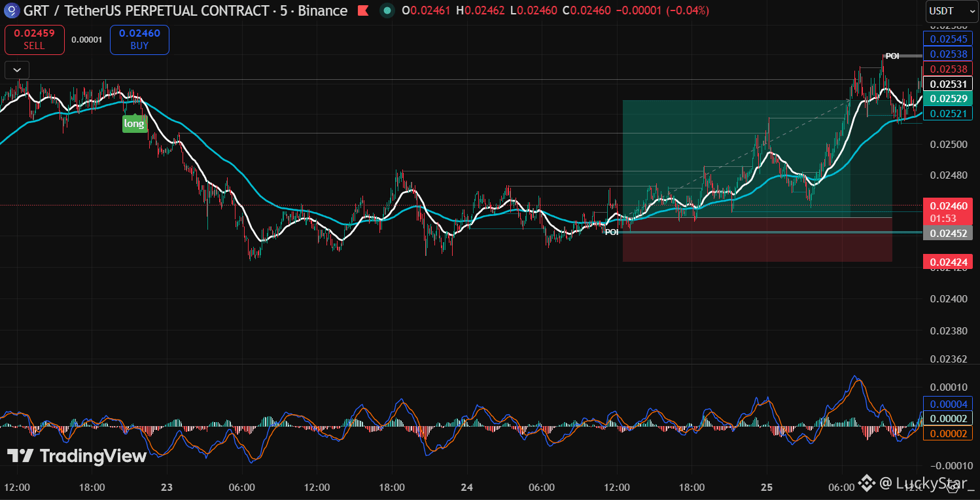980x500 pixels.
Task: Select the green profit zone of position
Action: 757,158
